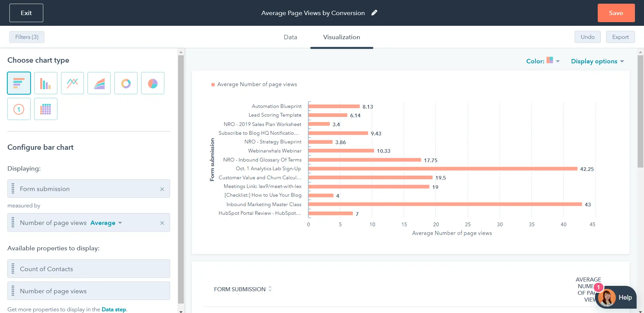This screenshot has height=313, width=644.
Task: Select the horizontal bar chart type
Action: pos(19,83)
